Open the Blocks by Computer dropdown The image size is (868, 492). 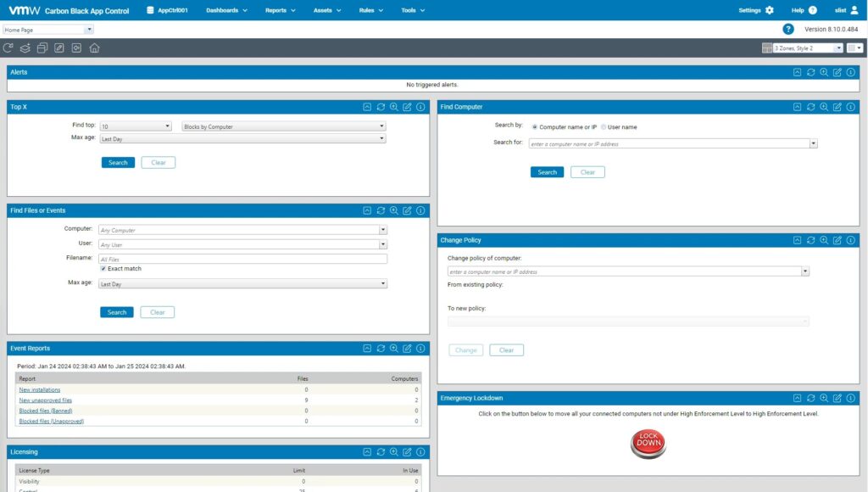click(x=284, y=126)
